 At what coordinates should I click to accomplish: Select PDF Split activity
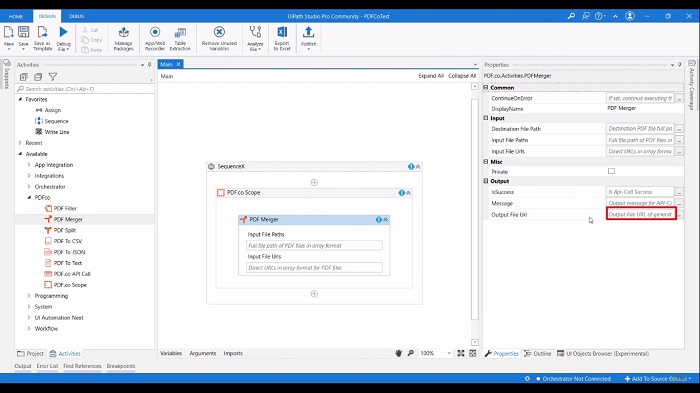pos(65,230)
